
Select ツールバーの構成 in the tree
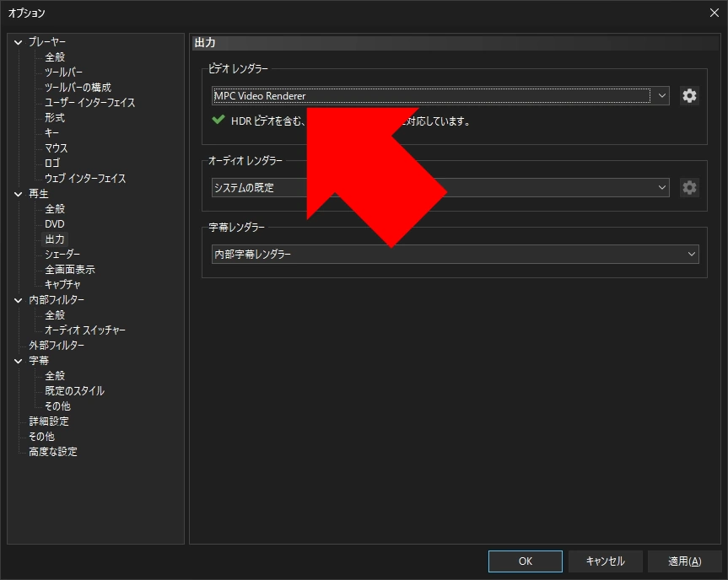pos(78,87)
